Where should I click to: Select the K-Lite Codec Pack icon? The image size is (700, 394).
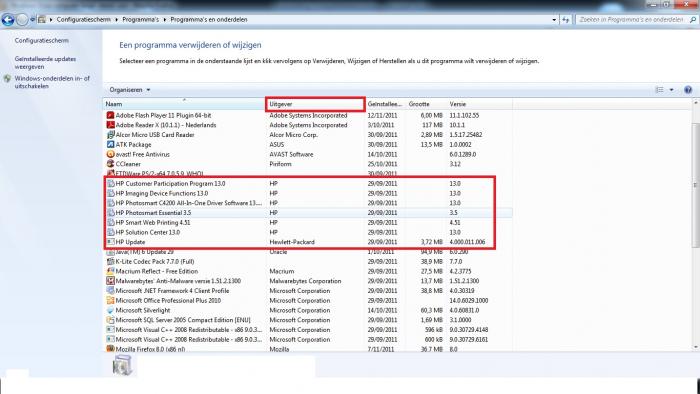110,261
